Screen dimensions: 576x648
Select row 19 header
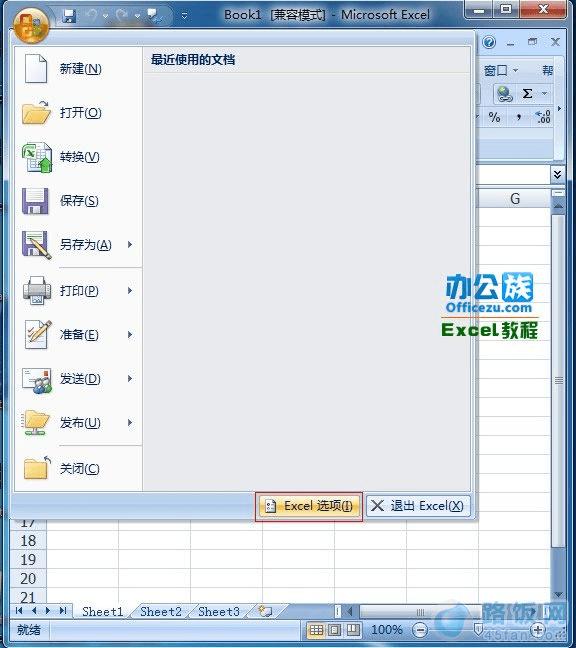point(28,560)
